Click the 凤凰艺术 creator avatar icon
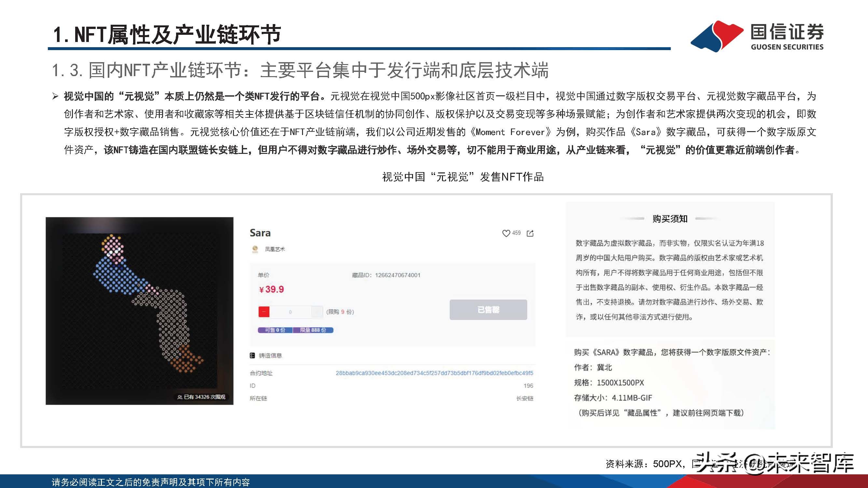The image size is (868, 488). coord(255,249)
